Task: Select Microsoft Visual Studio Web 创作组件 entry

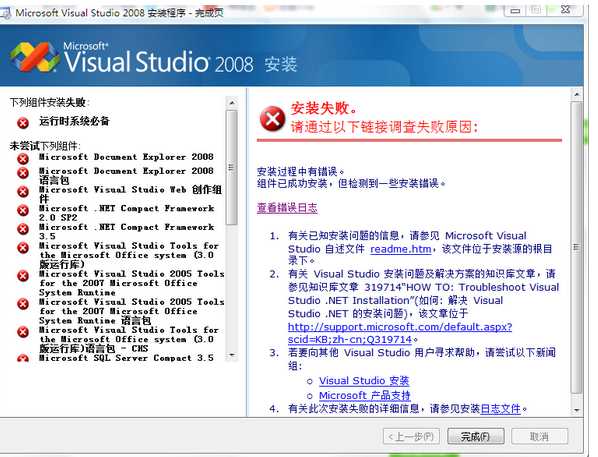Action: [130, 194]
